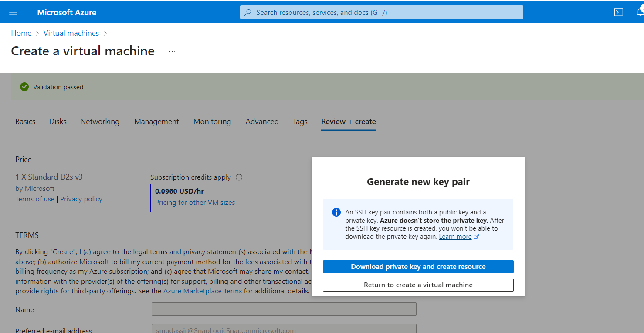Open the Learn more link about SSH keys
The image size is (644, 333).
455,237
